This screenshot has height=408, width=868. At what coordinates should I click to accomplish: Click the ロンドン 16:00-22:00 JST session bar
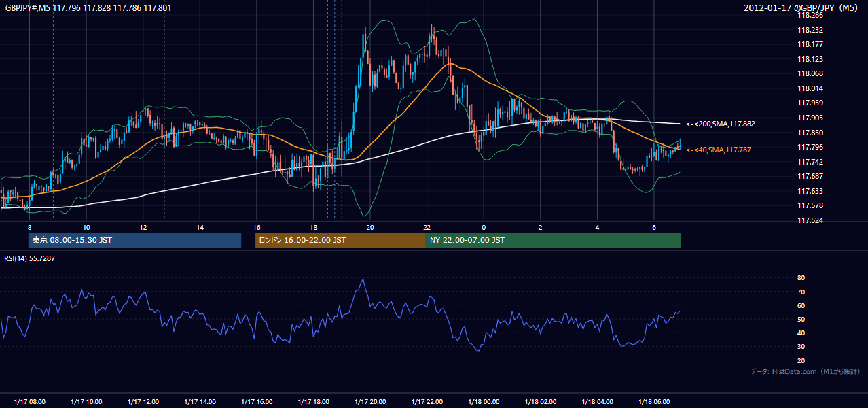[340, 240]
